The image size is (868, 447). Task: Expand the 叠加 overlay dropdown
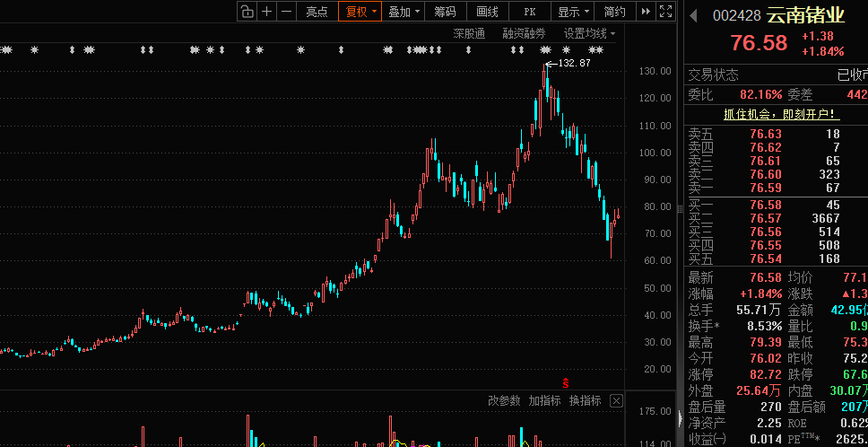[403, 12]
